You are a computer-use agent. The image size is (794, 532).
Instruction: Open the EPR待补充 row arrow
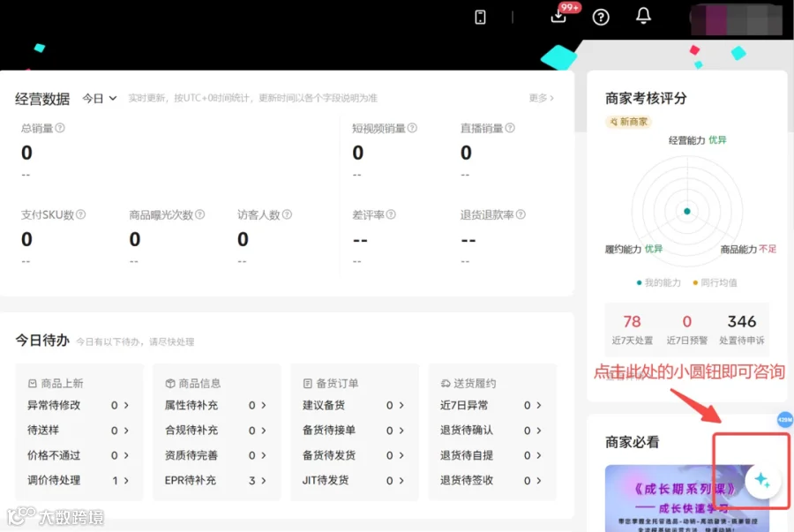(x=264, y=480)
